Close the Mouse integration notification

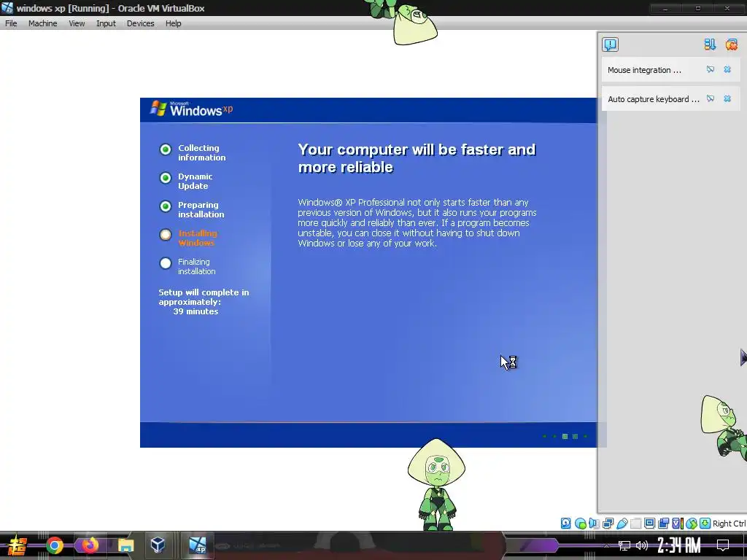coord(727,69)
